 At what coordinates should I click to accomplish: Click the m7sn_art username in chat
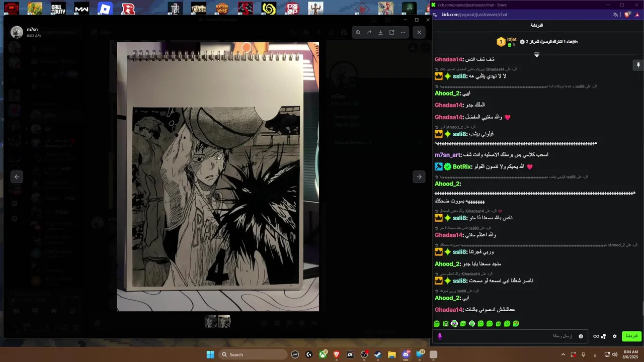point(448,155)
